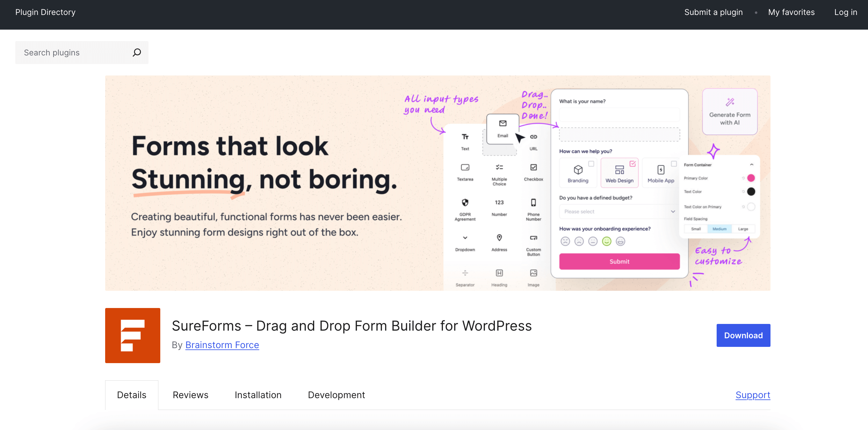Click the Email field tile in banner
The height and width of the screenshot is (430, 868).
[x=503, y=129]
